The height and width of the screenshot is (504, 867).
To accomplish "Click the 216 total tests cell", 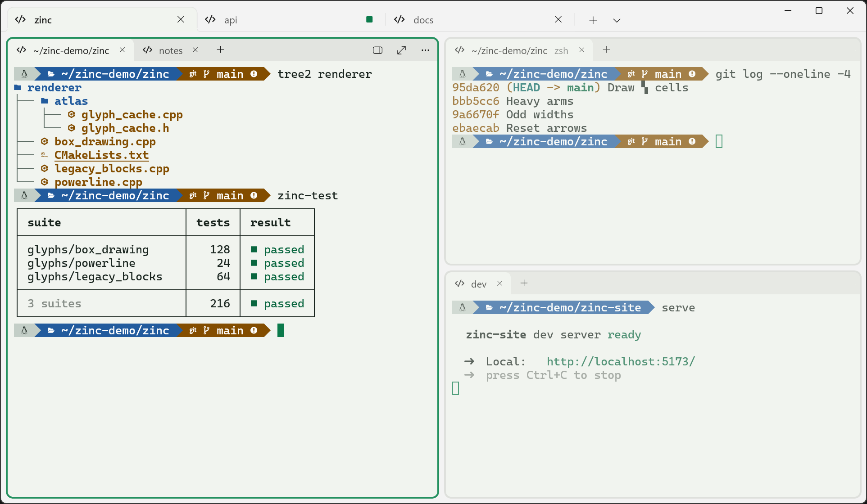I will [220, 304].
